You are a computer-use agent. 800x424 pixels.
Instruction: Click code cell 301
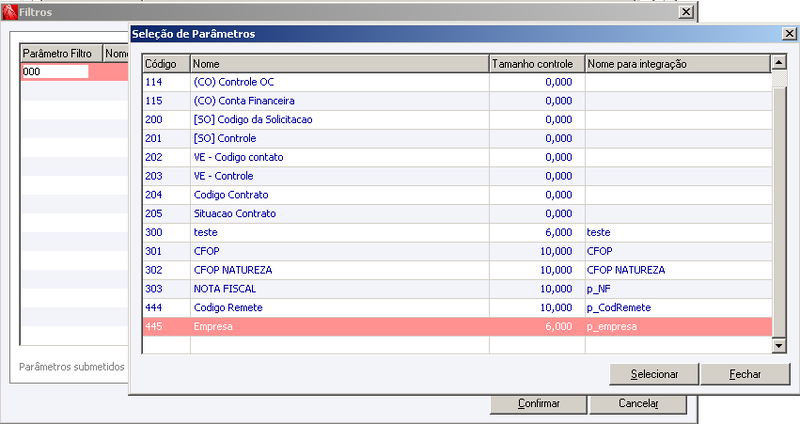click(166, 252)
